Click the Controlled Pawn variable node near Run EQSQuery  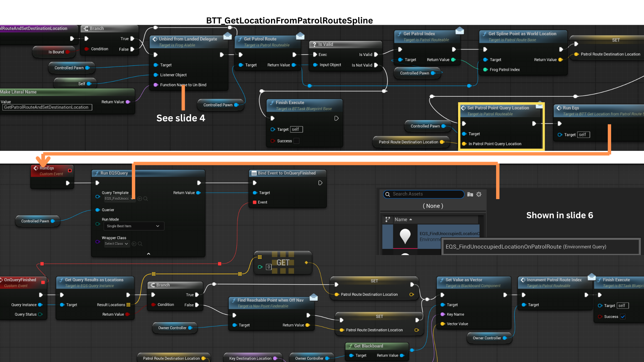(35, 221)
